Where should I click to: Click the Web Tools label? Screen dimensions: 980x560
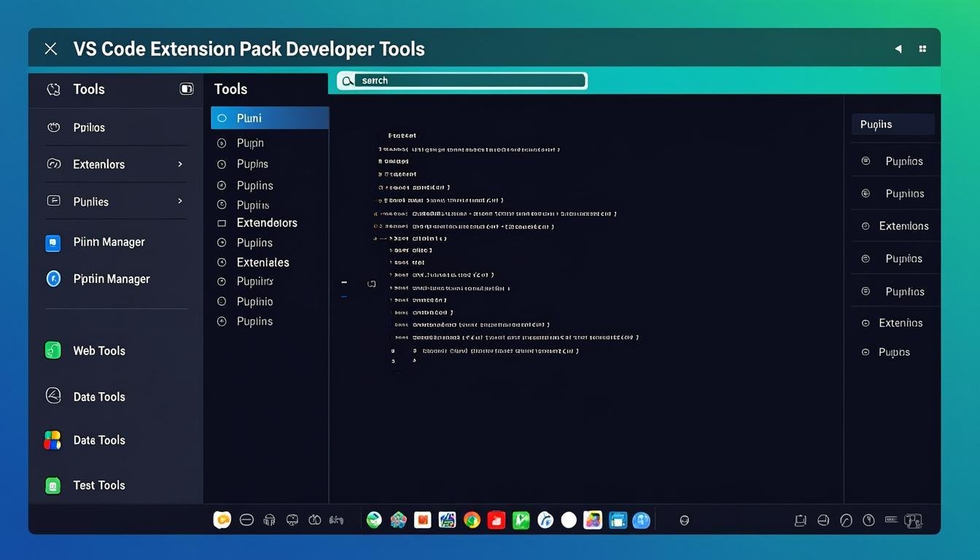pos(99,351)
